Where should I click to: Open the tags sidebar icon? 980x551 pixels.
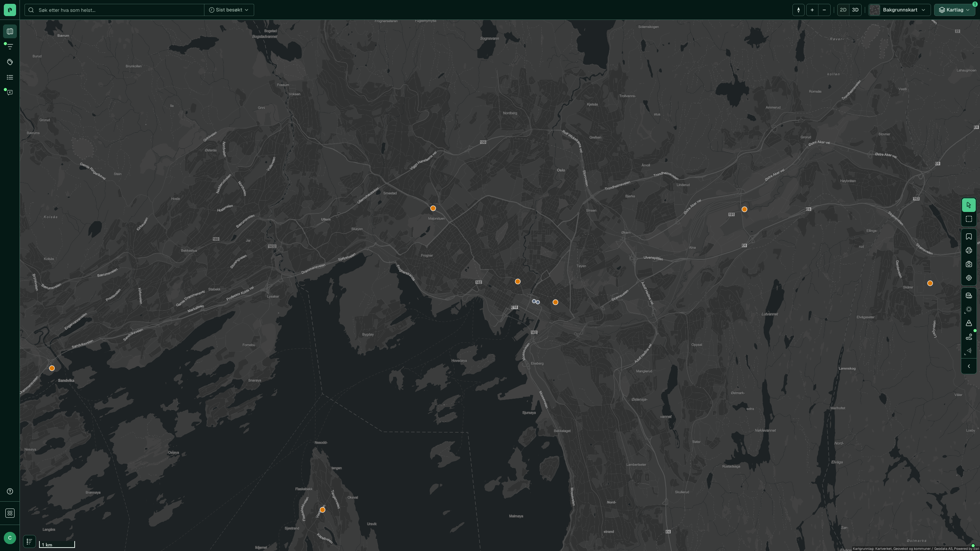(x=10, y=62)
